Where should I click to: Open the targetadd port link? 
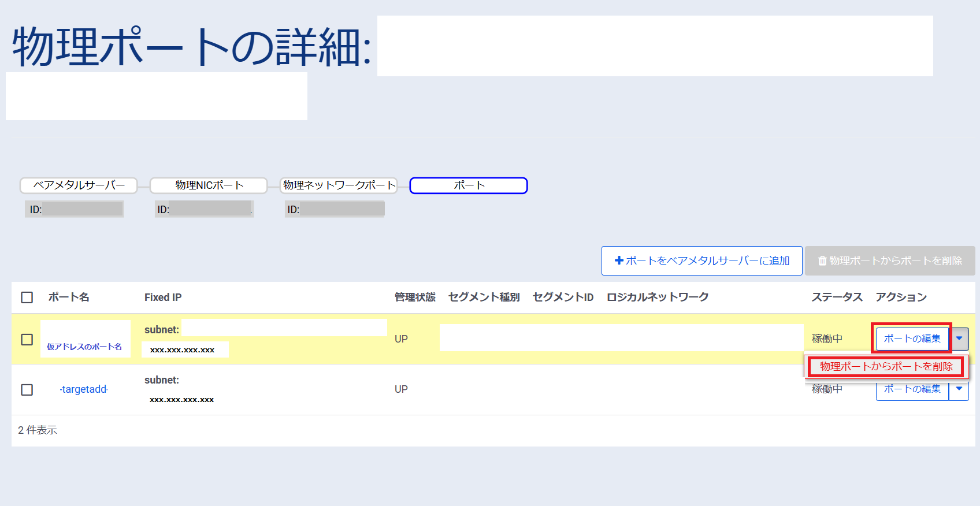tap(84, 389)
